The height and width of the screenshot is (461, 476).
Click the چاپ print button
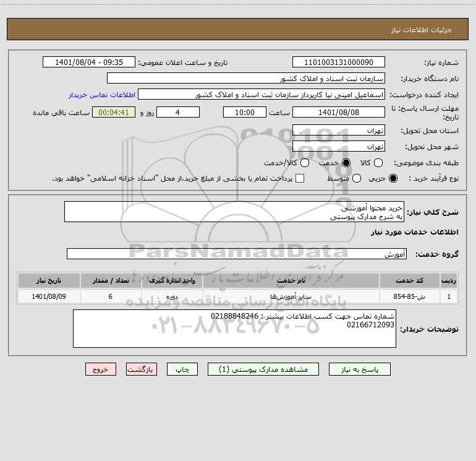coord(182,369)
